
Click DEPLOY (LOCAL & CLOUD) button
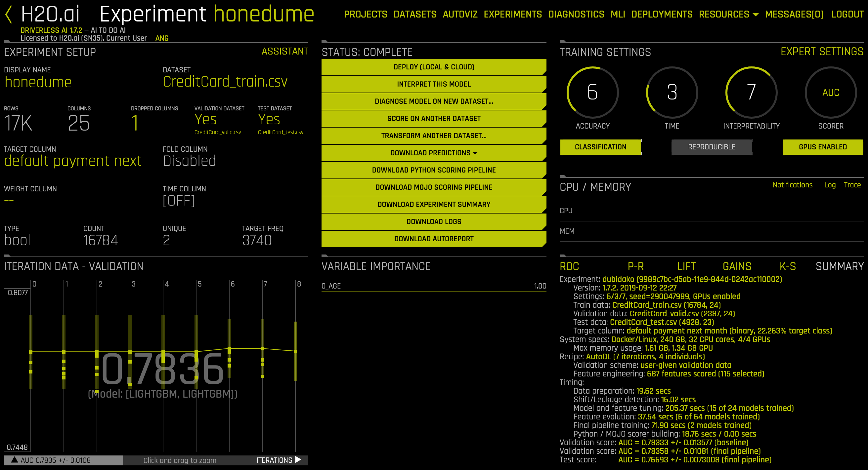[434, 67]
